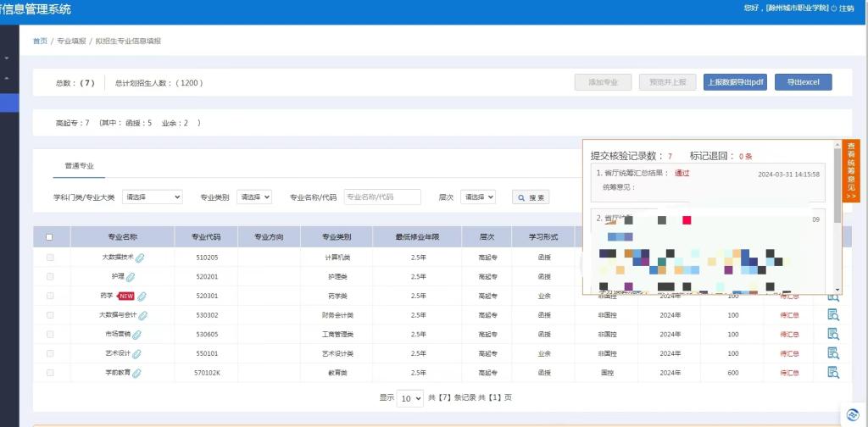
Task: Select the checkbox for 药学 row
Action: pyautogui.click(x=49, y=296)
